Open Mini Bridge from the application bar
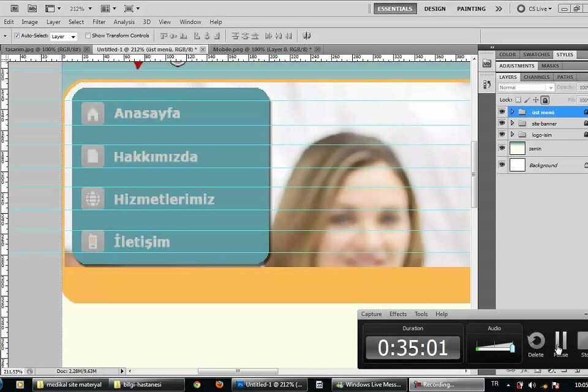 coord(32,9)
